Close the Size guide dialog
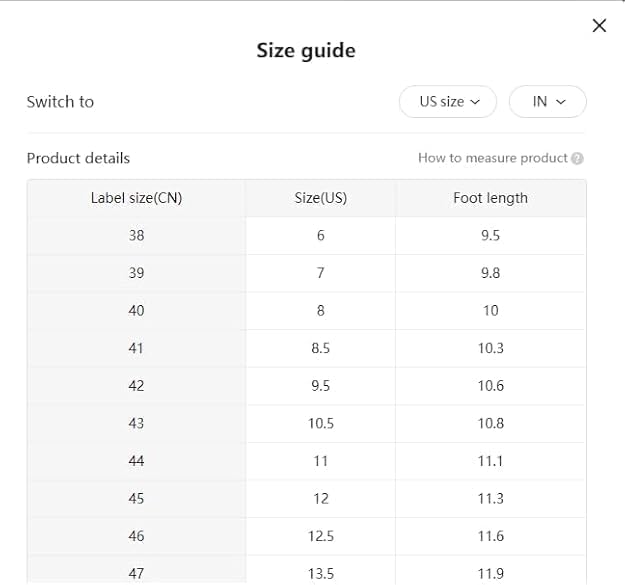This screenshot has height=585, width=625. [x=599, y=26]
